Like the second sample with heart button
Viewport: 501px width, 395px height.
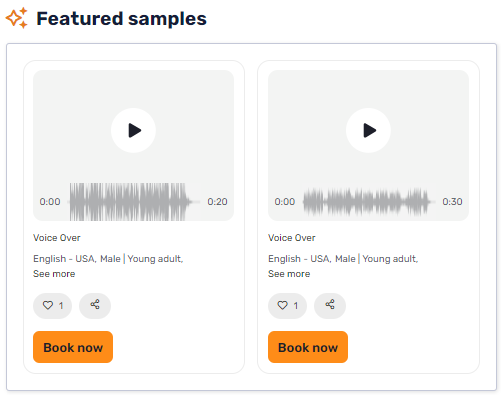(x=287, y=305)
